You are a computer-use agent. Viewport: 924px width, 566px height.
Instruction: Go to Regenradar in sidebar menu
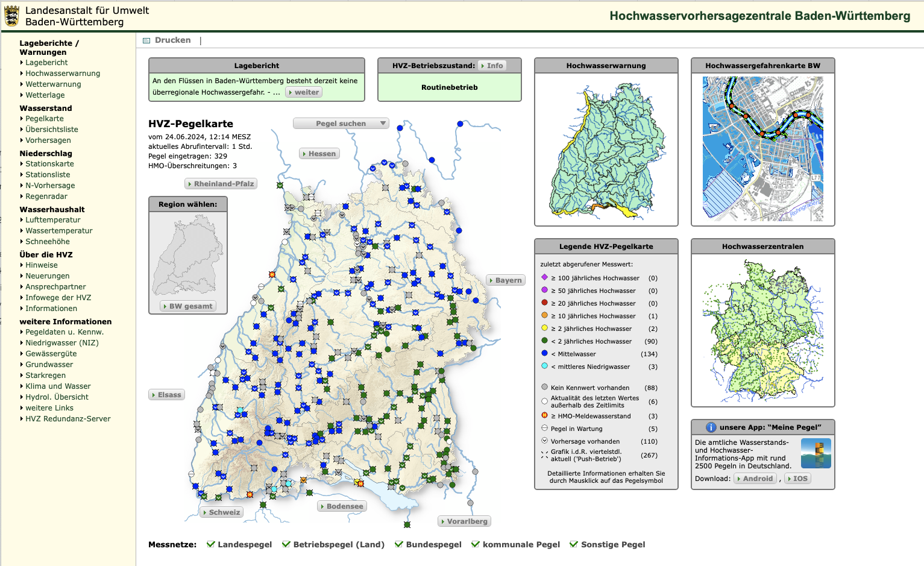[x=46, y=197]
